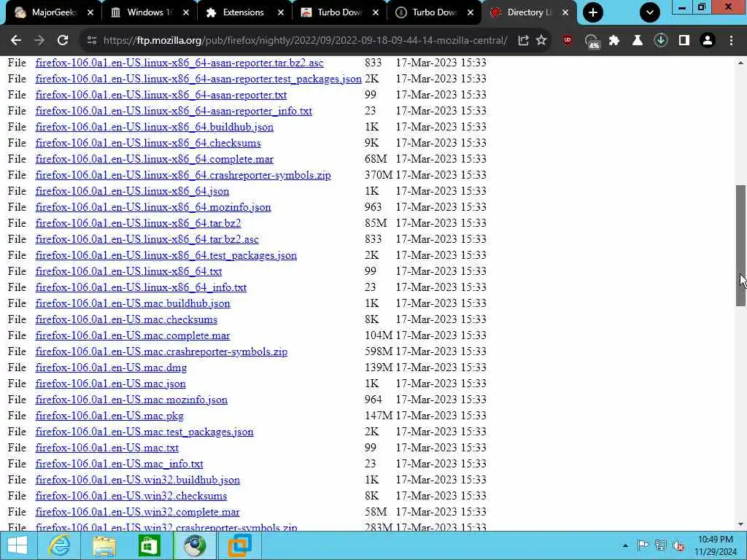This screenshot has height=560, width=747.
Task: Select the Directory Listing tab
Action: click(529, 12)
